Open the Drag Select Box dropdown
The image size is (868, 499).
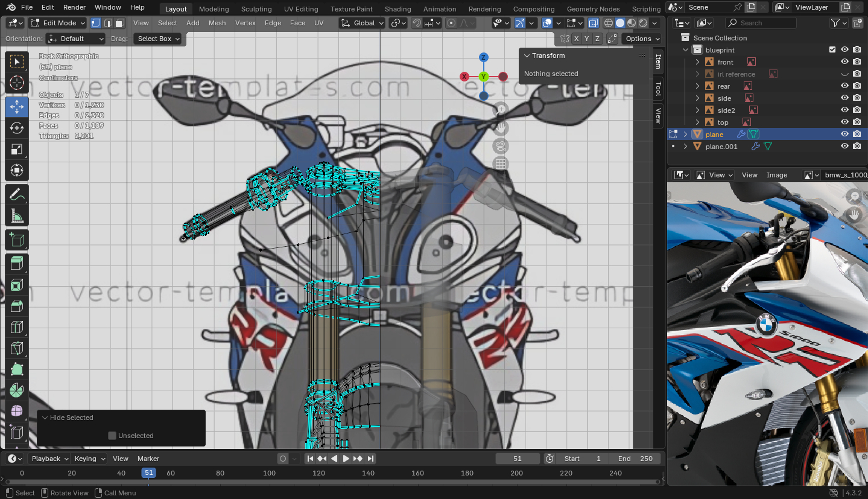click(158, 39)
